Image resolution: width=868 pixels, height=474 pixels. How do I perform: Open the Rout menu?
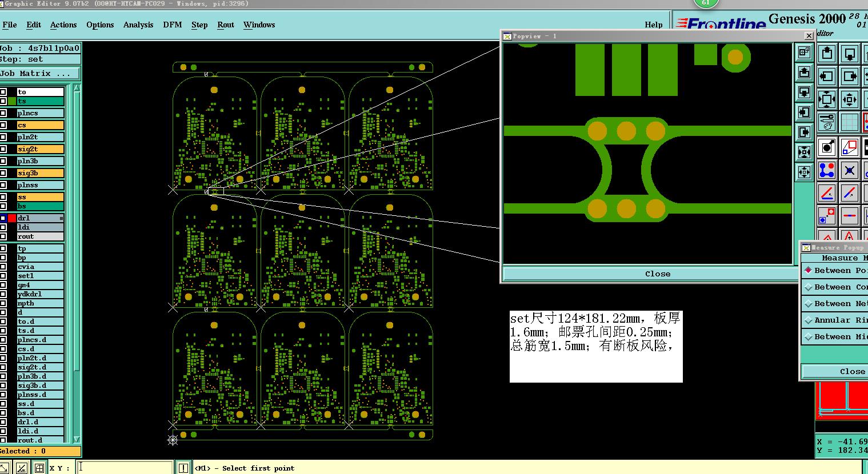pyautogui.click(x=226, y=25)
